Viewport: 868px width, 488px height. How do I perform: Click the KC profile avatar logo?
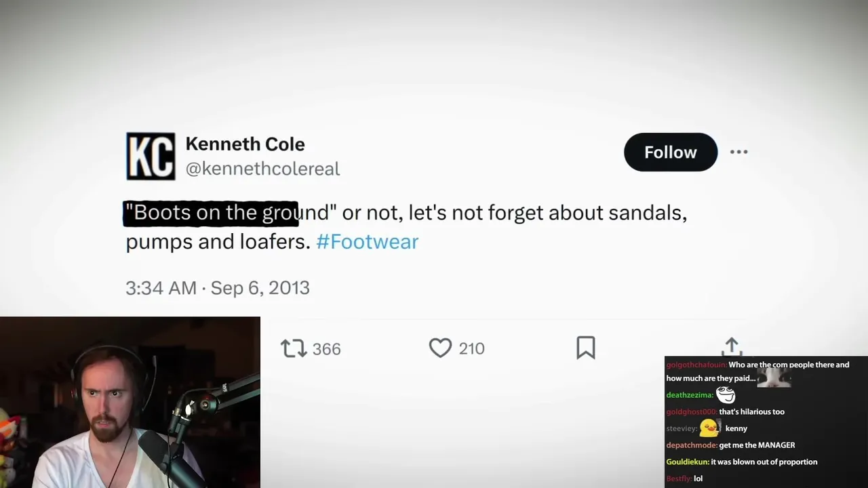(x=151, y=156)
